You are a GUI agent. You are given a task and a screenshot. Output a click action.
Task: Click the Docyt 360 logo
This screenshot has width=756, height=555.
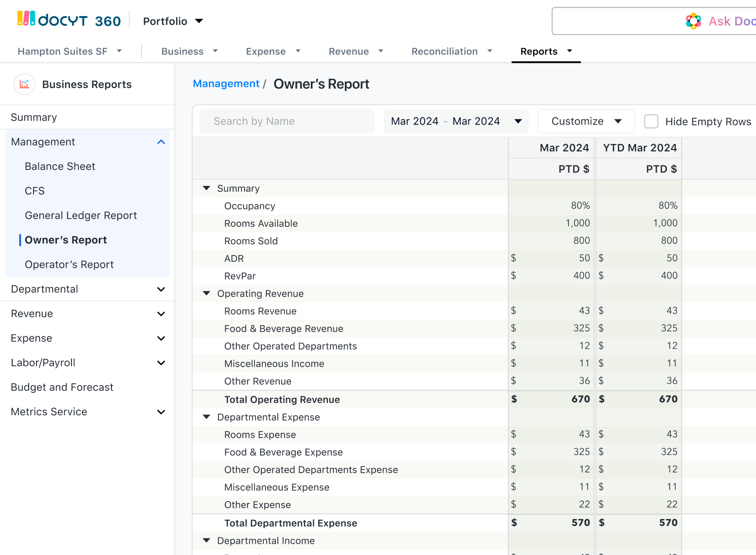point(68,19)
